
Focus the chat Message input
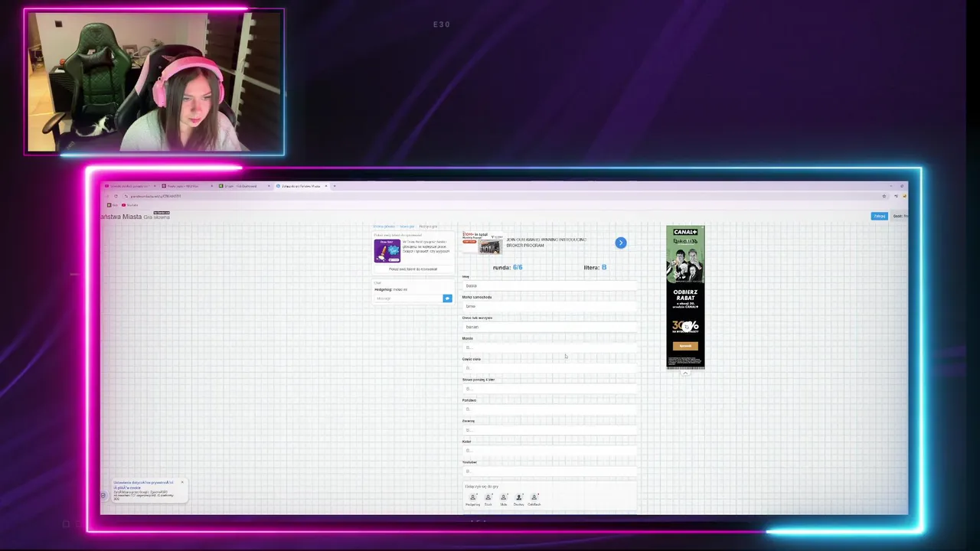(408, 298)
